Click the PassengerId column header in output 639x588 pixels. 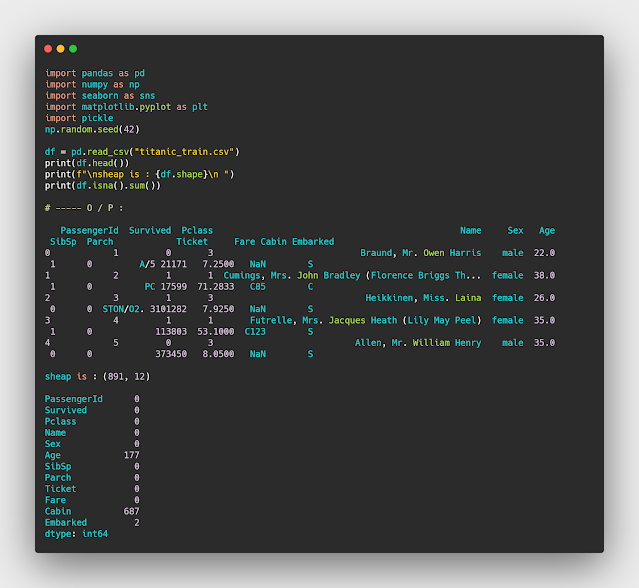pos(89,230)
